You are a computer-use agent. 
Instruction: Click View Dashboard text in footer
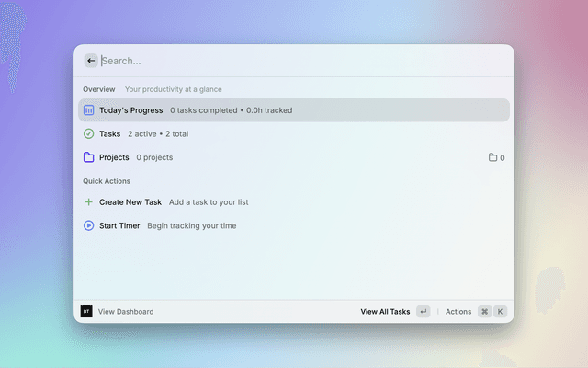pyautogui.click(x=126, y=312)
